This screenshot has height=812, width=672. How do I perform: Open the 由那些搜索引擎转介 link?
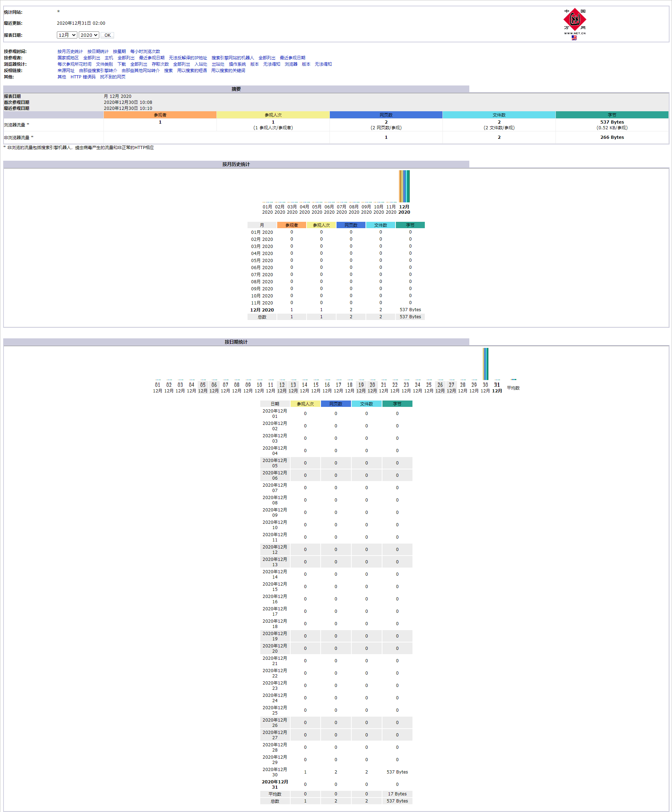(98, 71)
